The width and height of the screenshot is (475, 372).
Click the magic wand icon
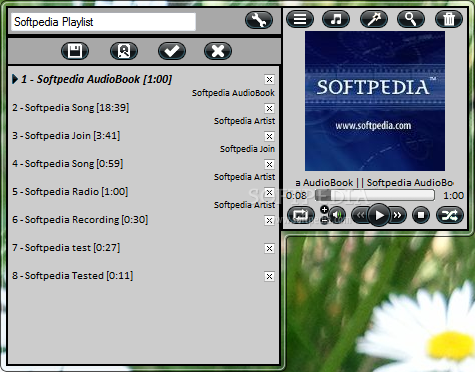tap(374, 19)
